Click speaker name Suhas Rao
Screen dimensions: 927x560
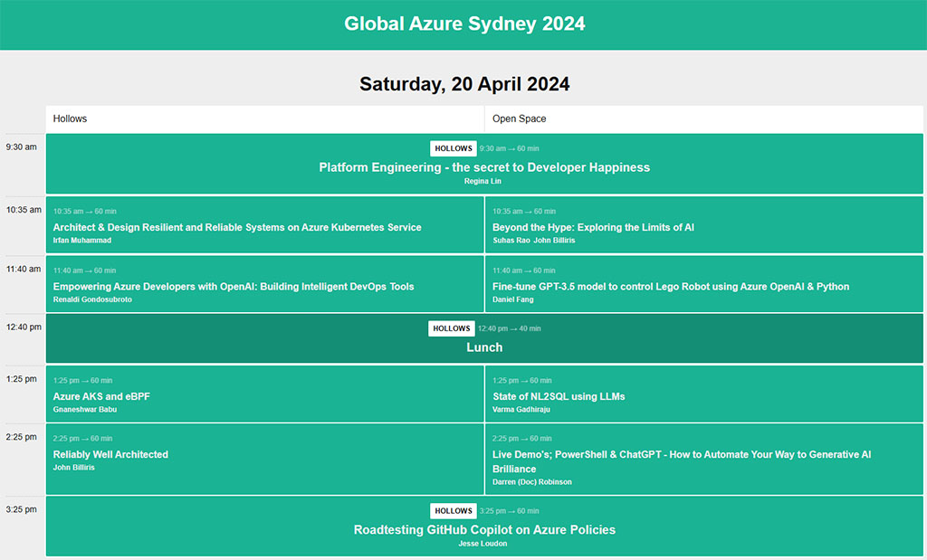(511, 241)
